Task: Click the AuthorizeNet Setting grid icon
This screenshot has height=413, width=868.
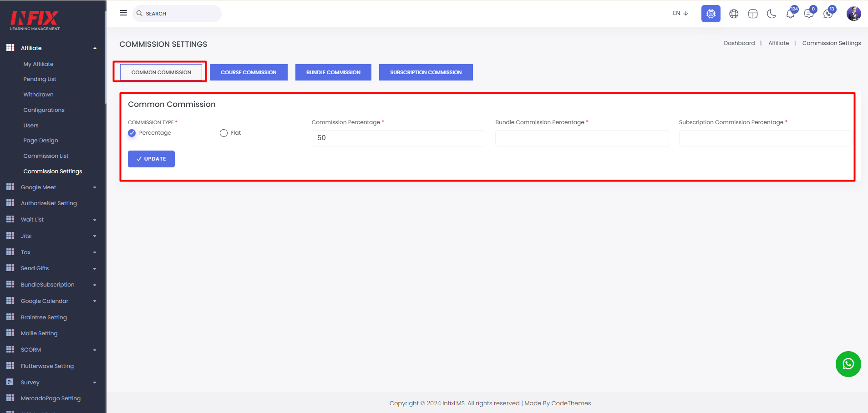Action: point(10,203)
